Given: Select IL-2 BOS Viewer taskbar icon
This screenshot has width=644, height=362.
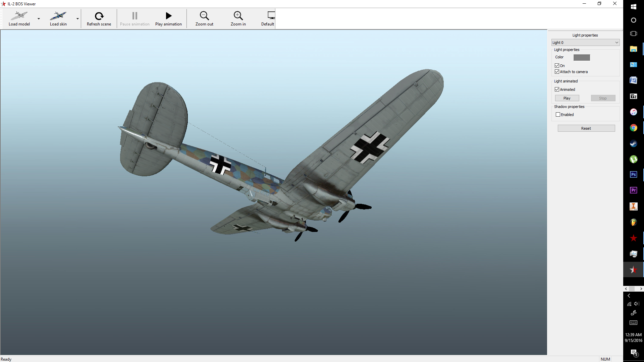Looking at the screenshot, I should click(x=633, y=270).
